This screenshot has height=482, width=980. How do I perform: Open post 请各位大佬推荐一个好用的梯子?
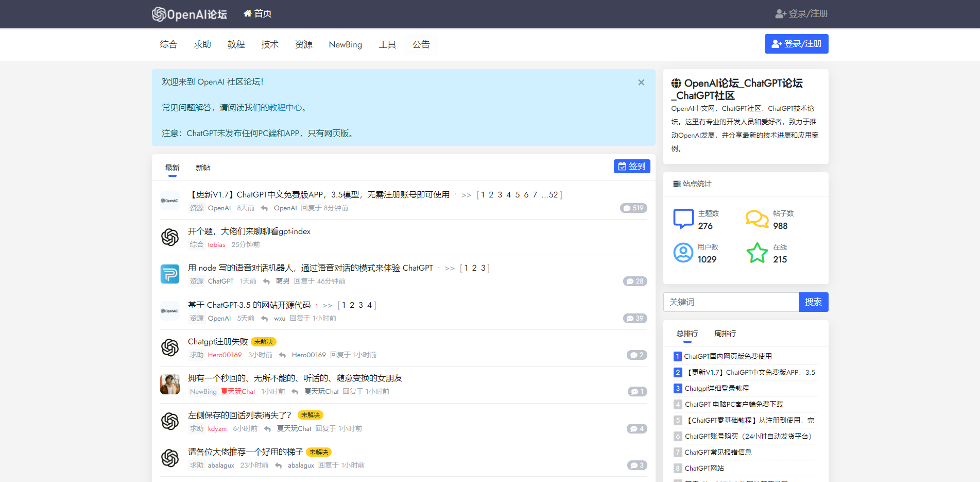pos(246,452)
